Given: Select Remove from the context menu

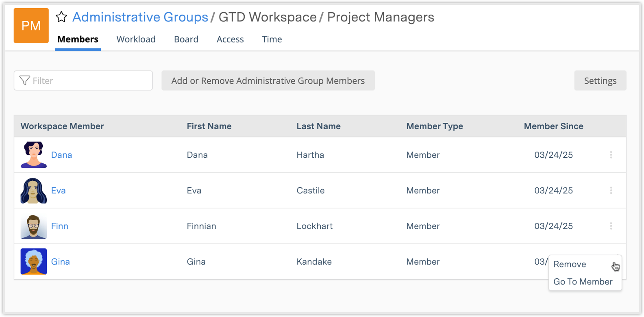Looking at the screenshot, I should [570, 265].
